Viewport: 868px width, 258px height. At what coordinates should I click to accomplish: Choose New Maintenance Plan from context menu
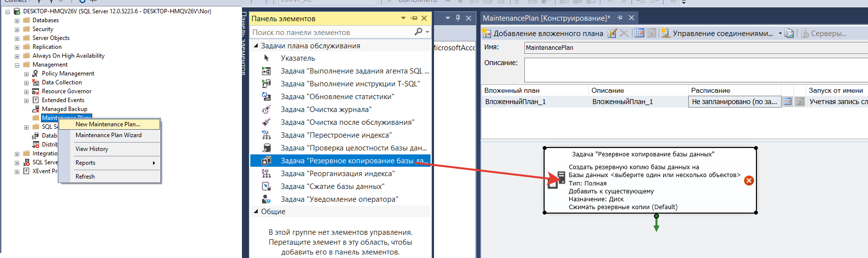[108, 124]
